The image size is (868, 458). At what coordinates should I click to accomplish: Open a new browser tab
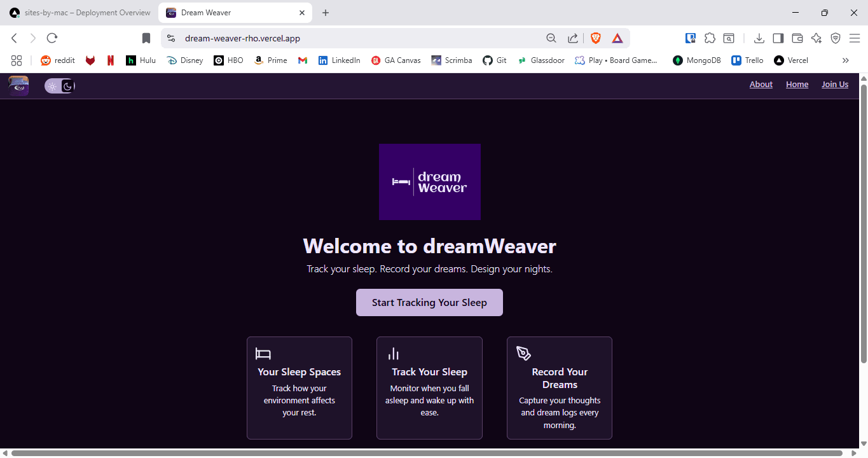pyautogui.click(x=326, y=12)
